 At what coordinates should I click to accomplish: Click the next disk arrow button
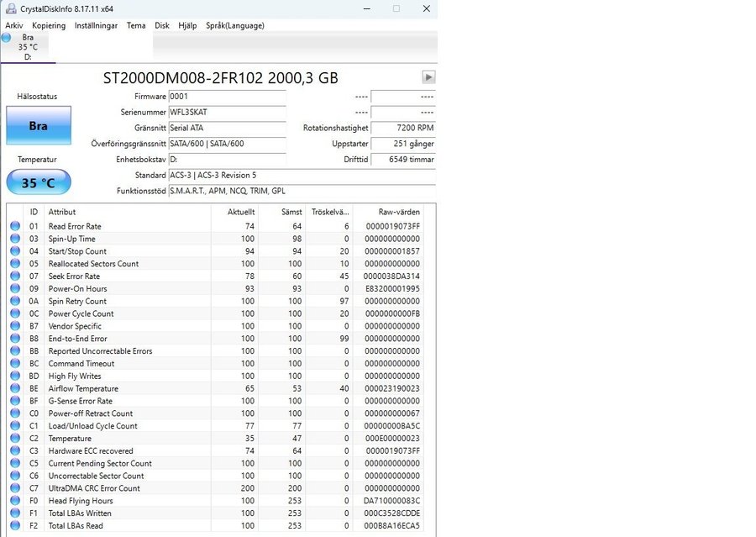point(428,76)
